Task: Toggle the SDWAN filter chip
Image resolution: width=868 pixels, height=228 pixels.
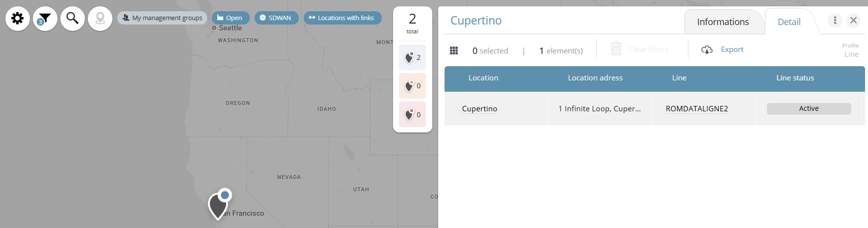Action: coord(276,18)
